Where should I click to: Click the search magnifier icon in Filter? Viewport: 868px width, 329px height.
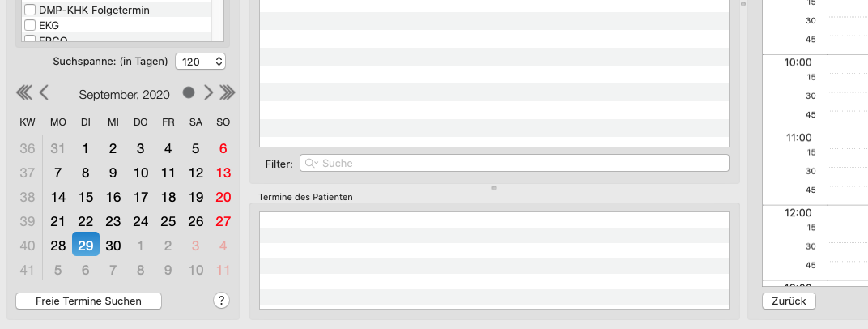tap(309, 163)
